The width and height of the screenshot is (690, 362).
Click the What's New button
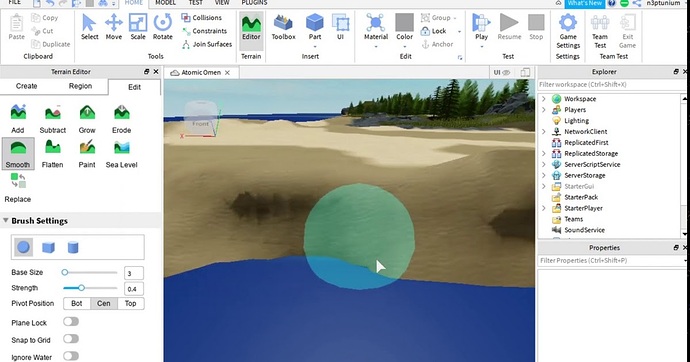click(584, 3)
